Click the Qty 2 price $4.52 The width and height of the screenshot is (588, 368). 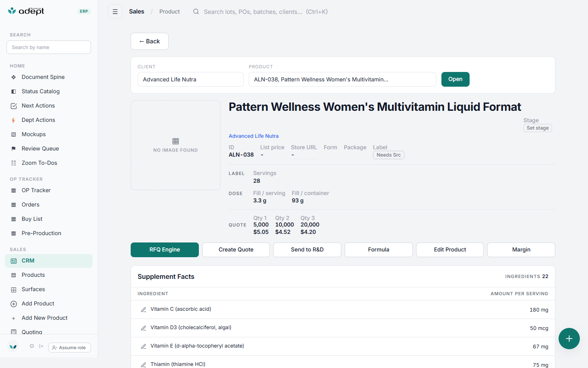pos(283,232)
